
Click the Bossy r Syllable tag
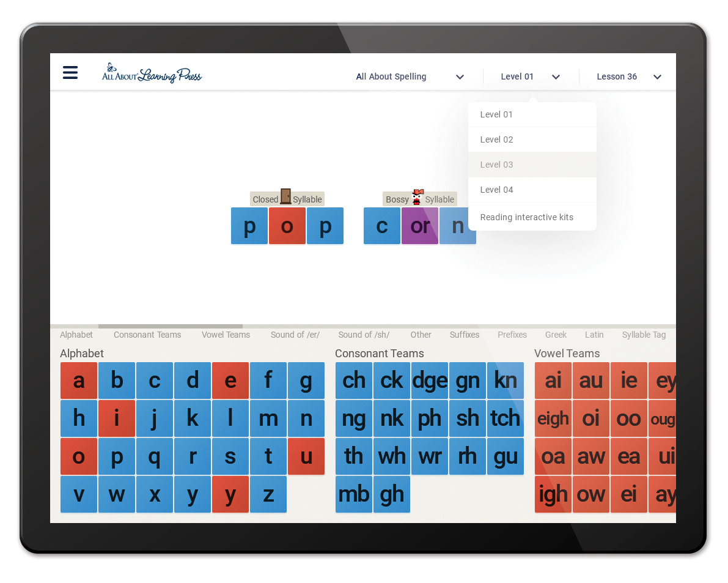(420, 199)
